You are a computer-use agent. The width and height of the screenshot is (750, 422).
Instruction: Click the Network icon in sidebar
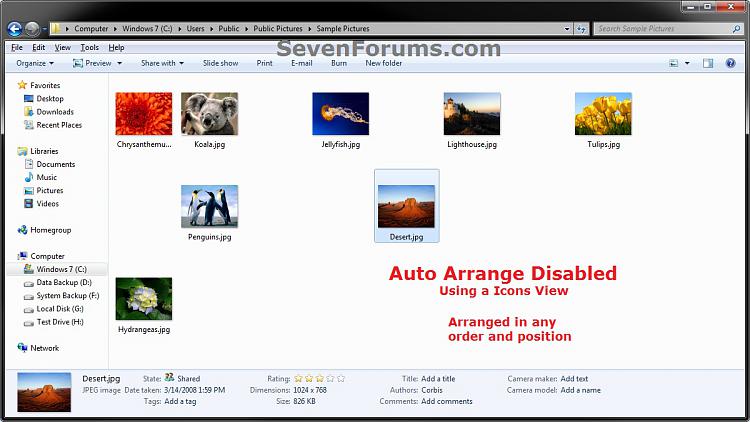tap(22, 348)
